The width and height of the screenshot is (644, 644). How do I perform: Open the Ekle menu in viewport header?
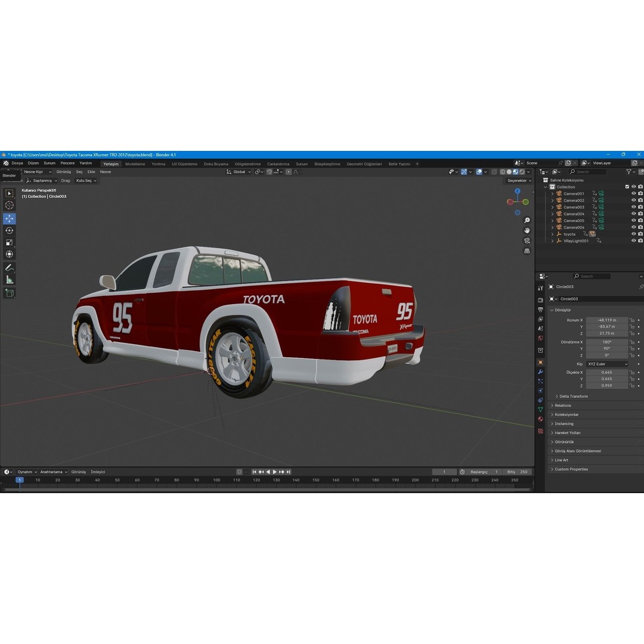pyautogui.click(x=91, y=172)
